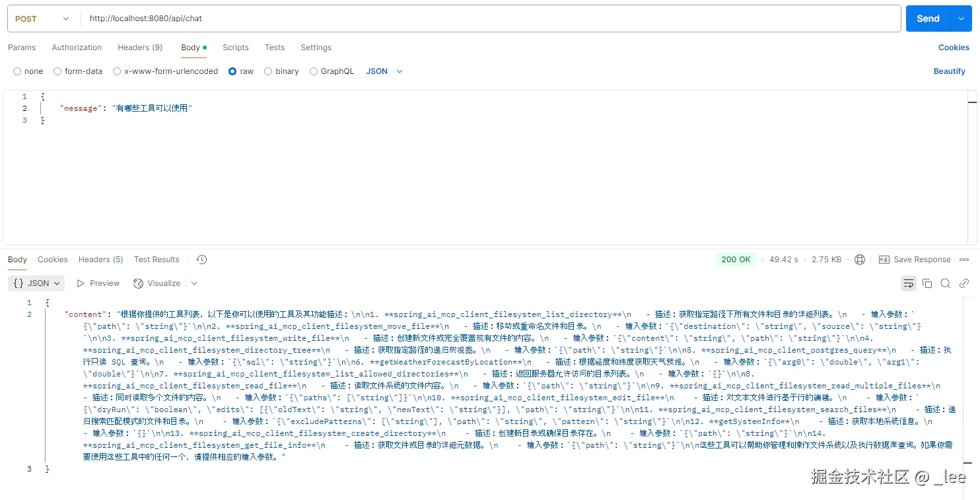Click line number 2 in the response viewer
This screenshot has width=980, height=500.
(29, 314)
